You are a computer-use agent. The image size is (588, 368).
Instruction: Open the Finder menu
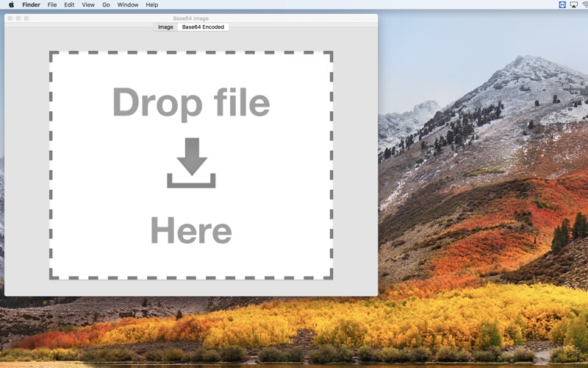[x=31, y=5]
